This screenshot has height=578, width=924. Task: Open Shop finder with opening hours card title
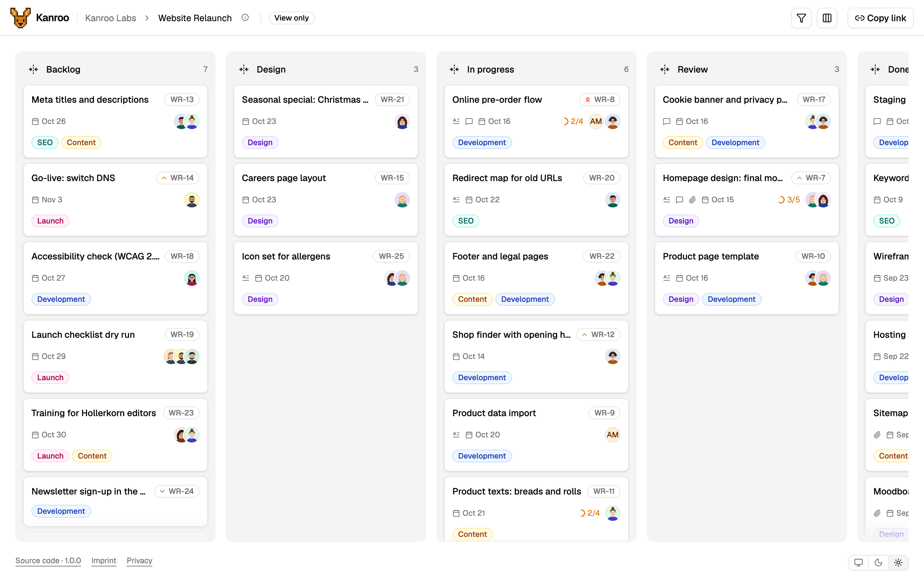(511, 335)
